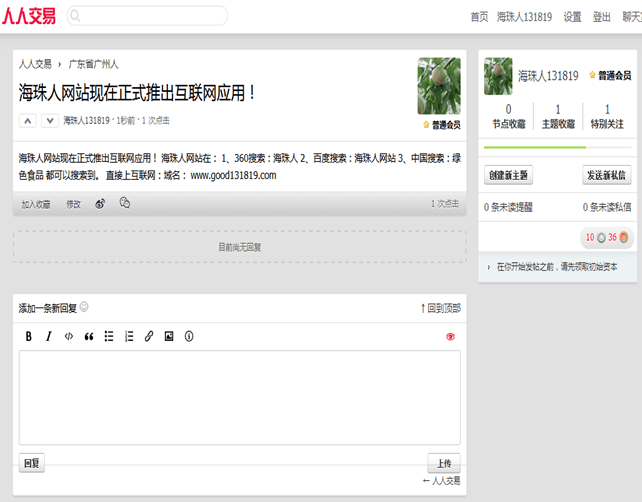This screenshot has height=502, width=642.
Task: Insert an unordered bullet list
Action: (109, 336)
